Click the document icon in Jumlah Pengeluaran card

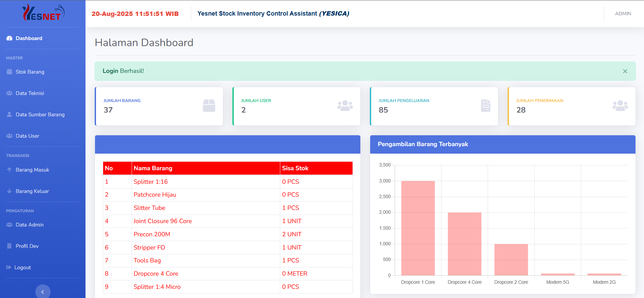coord(486,105)
